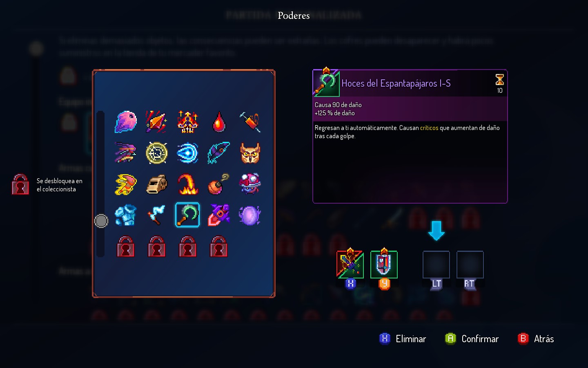Pick the round bomb with fuse icon
588x368 pixels.
219,184
